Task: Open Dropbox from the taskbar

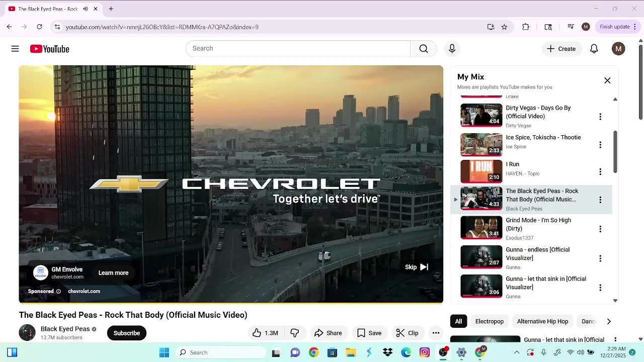Action: point(387,352)
